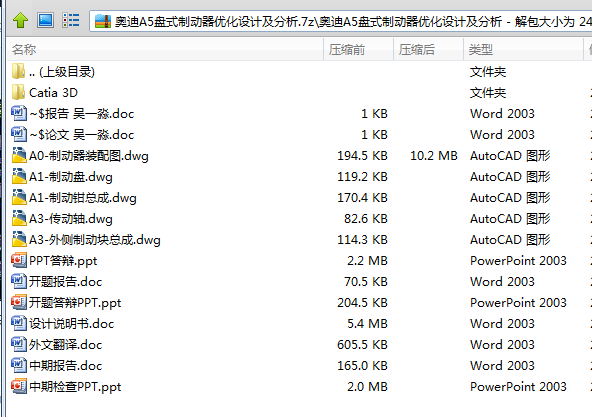Click file name A1-制动钳总成.dwg
592x417 pixels.
tap(83, 198)
